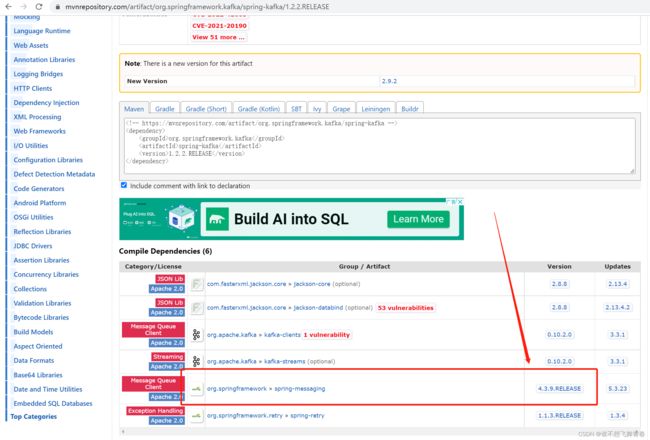Open Web Frameworks category
The height and width of the screenshot is (440, 650).
pyautogui.click(x=39, y=131)
